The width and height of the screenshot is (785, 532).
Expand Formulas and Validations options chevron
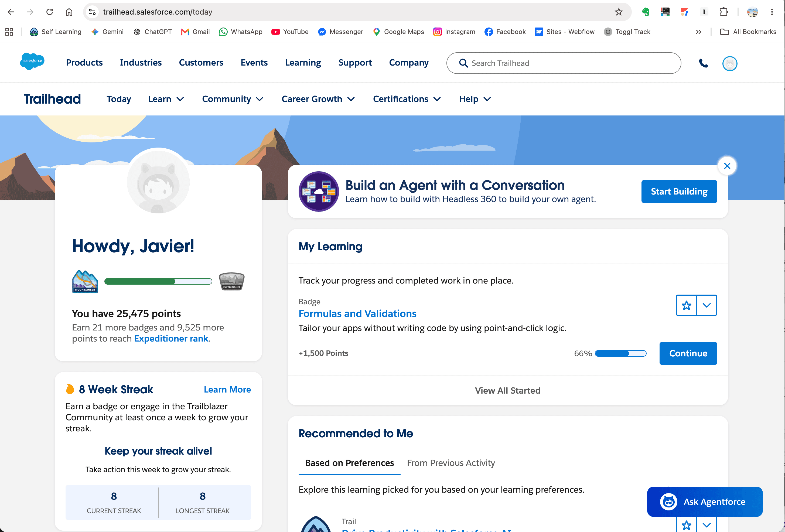[x=707, y=305]
